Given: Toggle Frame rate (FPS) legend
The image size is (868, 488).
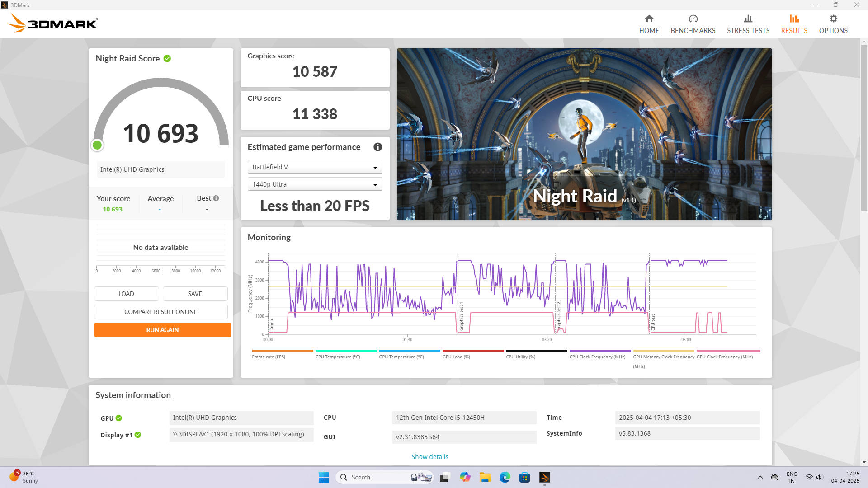Looking at the screenshot, I should [x=282, y=354].
